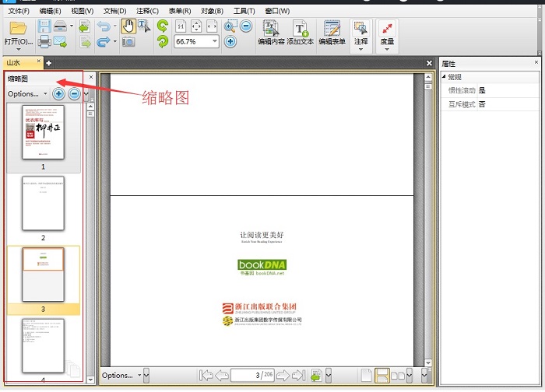Open the 文档(D) menu
This screenshot has width=545, height=392.
pos(114,11)
